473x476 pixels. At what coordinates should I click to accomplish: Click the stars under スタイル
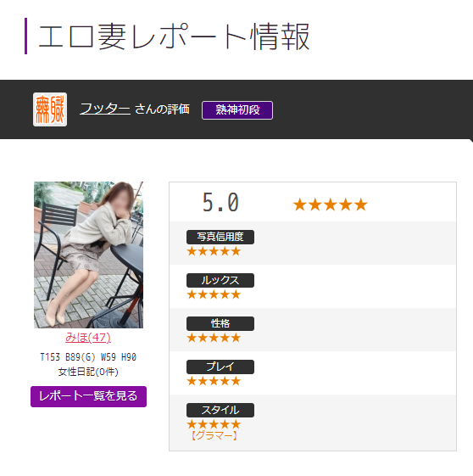214,424
